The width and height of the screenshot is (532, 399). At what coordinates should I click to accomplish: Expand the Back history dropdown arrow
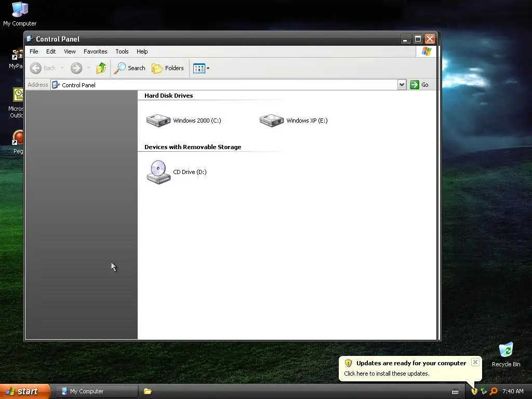pos(62,68)
